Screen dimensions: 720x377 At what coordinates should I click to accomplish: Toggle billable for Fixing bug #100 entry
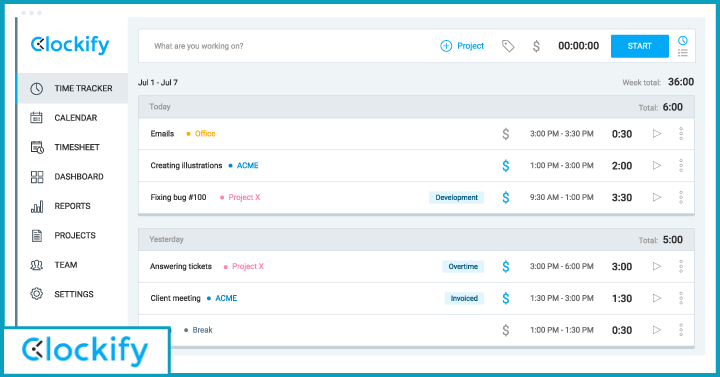pos(506,197)
